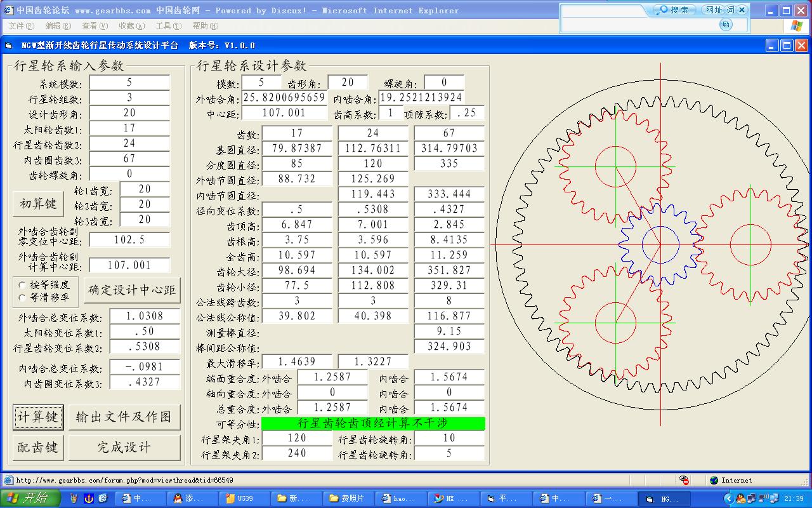Click the IE page icon in title bar
812x508 pixels.
pyautogui.click(x=8, y=10)
